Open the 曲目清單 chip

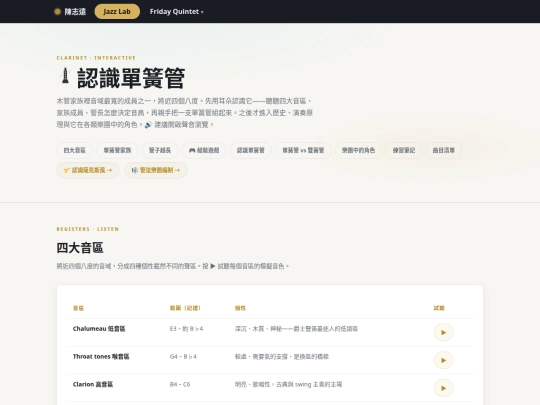(x=444, y=150)
